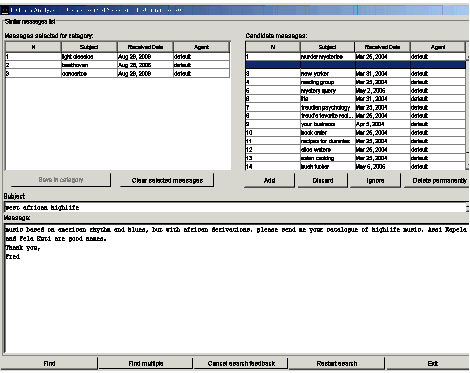Click the date cell in the light classics row
The height and width of the screenshot is (373, 470).
click(145, 56)
